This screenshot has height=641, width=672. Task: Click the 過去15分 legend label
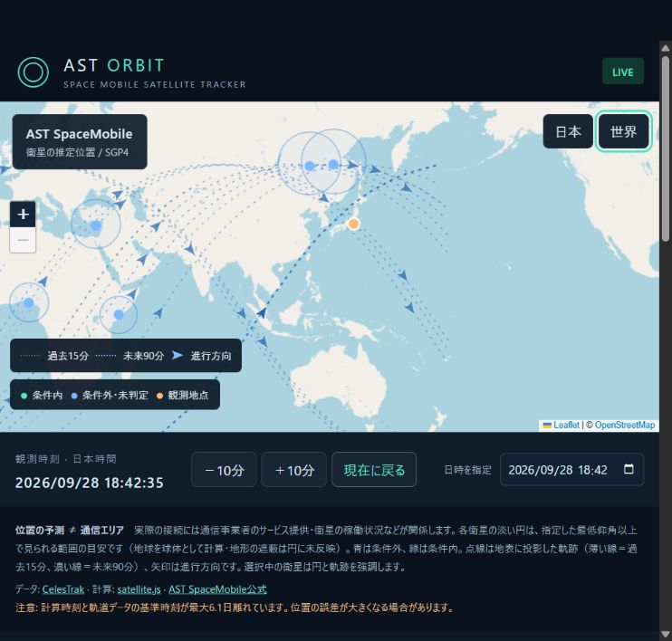point(68,356)
